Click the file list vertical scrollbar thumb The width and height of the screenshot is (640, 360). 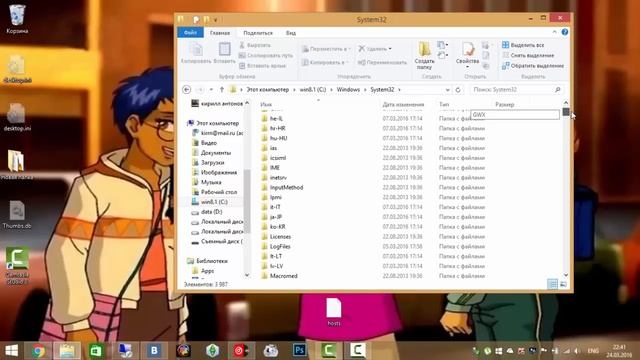pos(566,111)
